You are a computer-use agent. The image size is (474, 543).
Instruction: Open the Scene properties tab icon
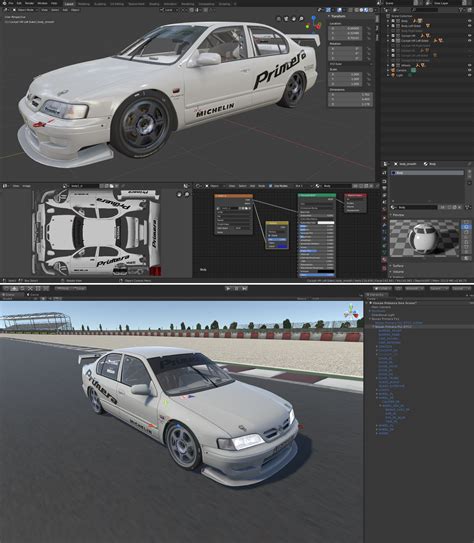pos(384,202)
